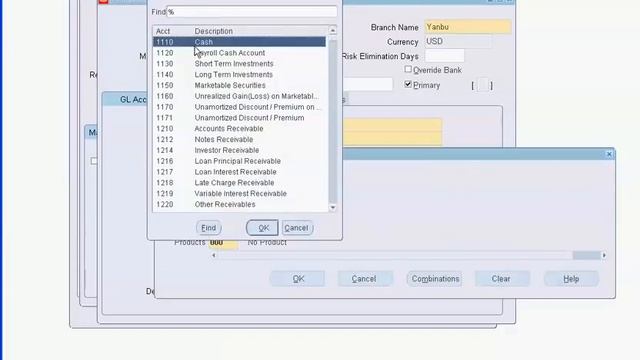
Task: Click the Acct column header
Action: 163,31
